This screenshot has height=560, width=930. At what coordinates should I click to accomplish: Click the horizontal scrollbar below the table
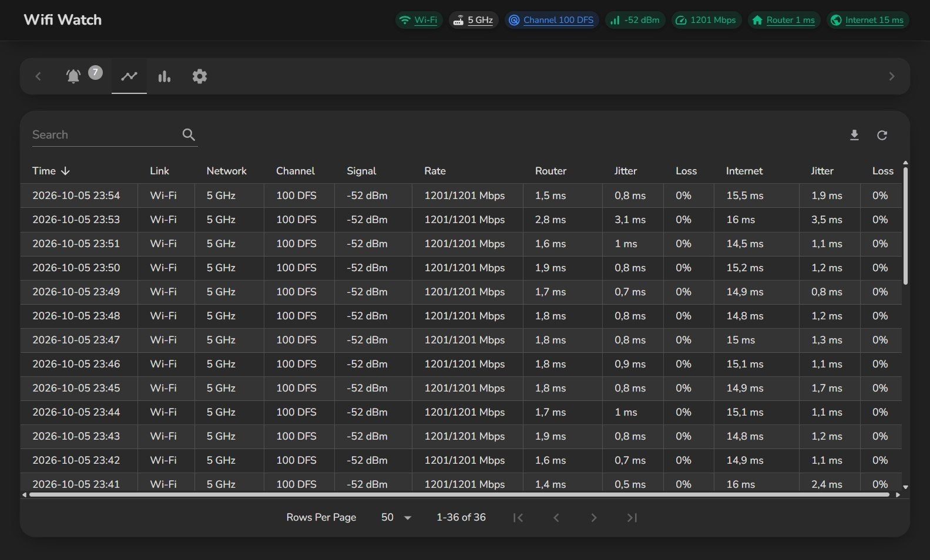click(459, 495)
